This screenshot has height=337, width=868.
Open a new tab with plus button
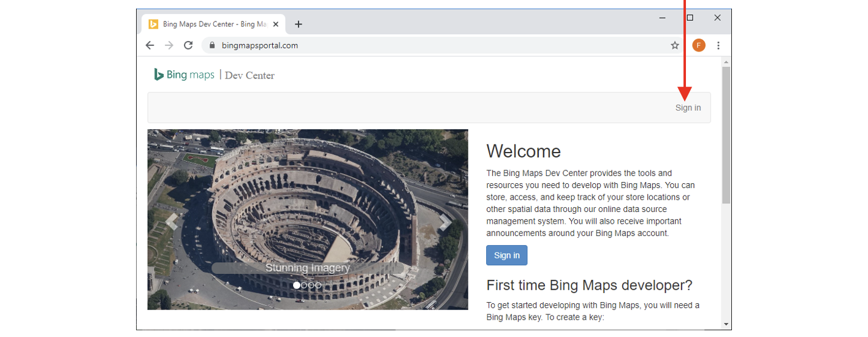(x=299, y=25)
